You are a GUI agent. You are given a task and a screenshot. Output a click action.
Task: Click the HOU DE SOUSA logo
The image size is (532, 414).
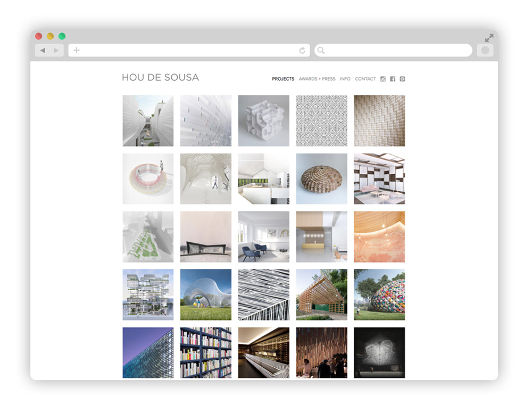pos(160,77)
